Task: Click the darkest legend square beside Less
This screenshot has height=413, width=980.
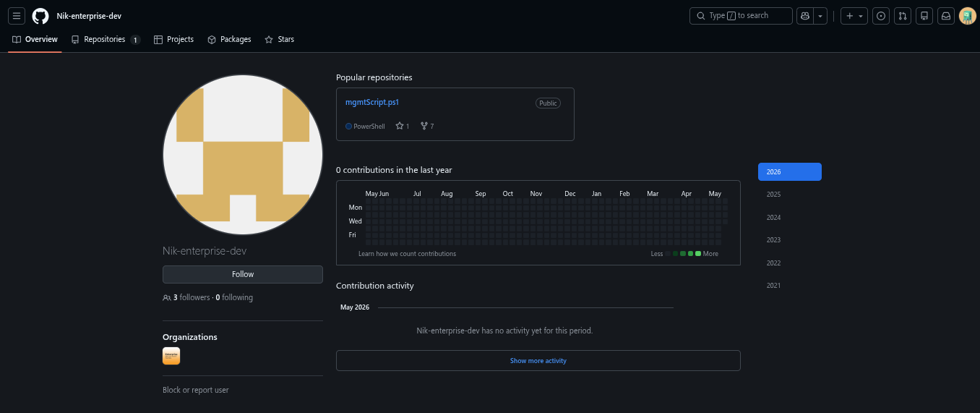Action: coord(669,254)
